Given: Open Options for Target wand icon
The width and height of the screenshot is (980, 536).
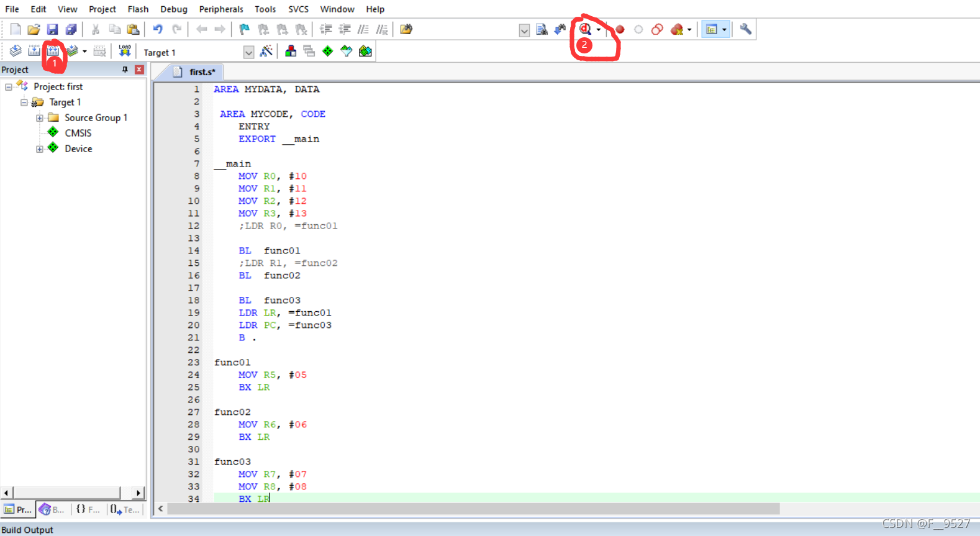Looking at the screenshot, I should 266,51.
